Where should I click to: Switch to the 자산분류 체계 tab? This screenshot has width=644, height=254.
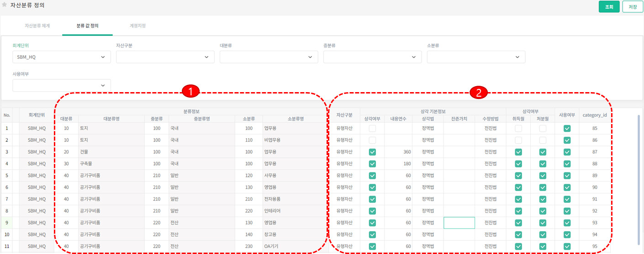37,26
